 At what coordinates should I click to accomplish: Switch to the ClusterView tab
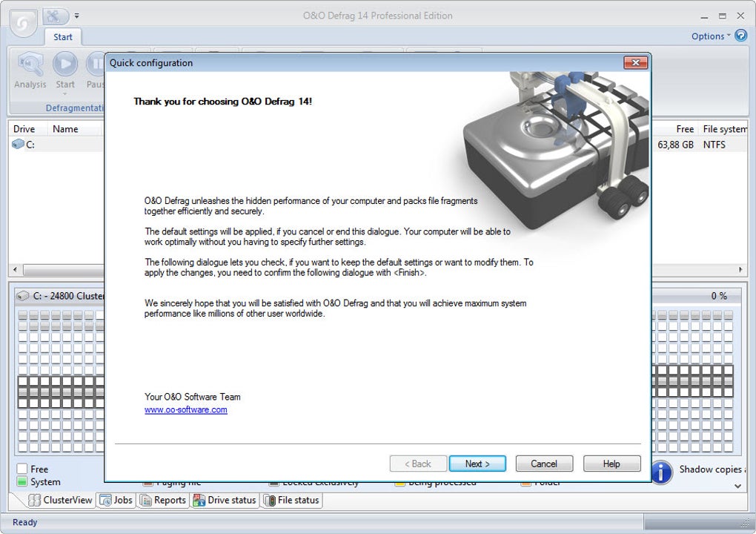point(60,500)
